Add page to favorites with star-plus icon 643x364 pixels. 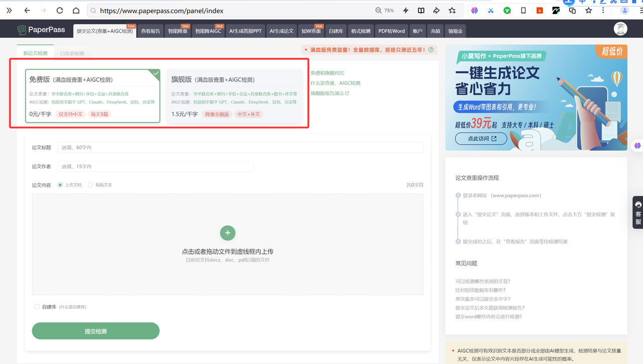tap(452, 11)
